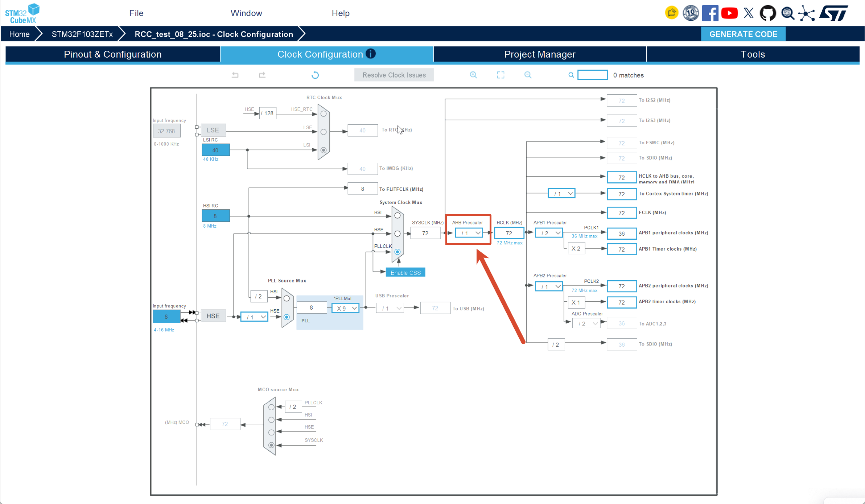Open the ADC Prescaler dropdown
865x504 pixels.
pos(586,323)
